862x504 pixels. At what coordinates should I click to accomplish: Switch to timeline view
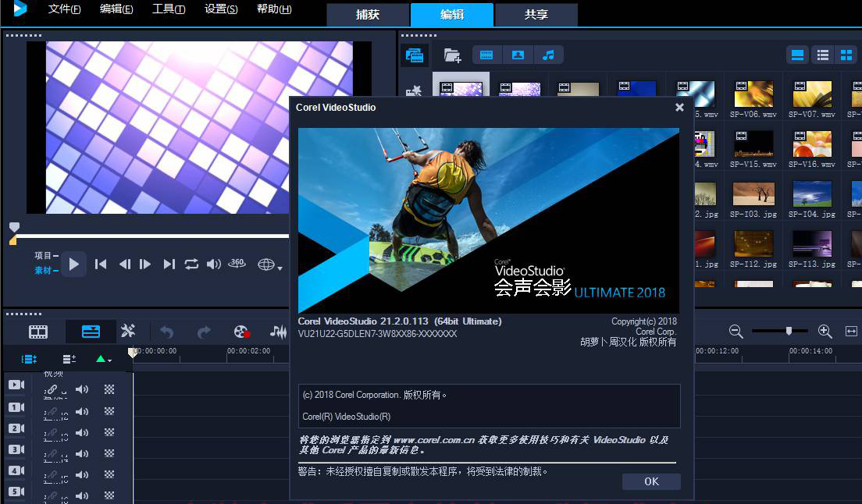(x=91, y=332)
